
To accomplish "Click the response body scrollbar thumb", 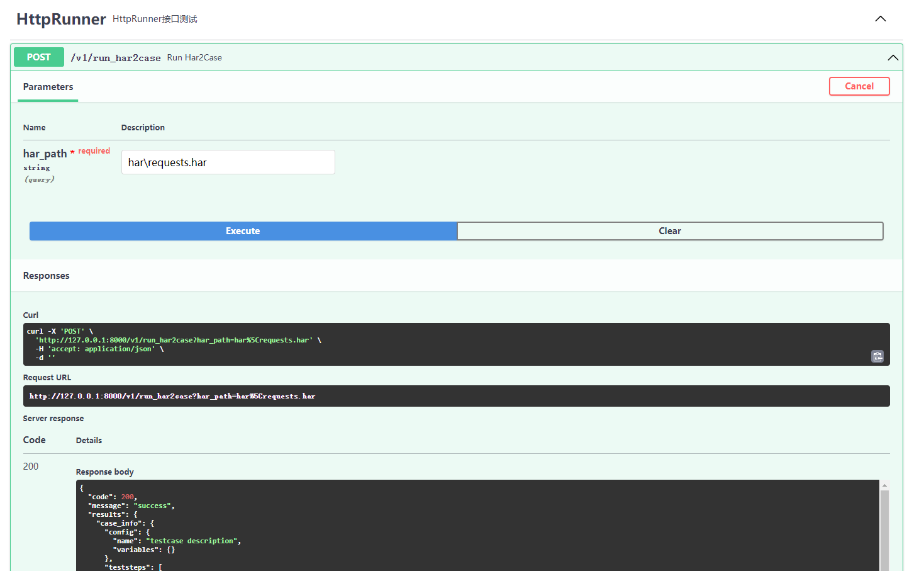I will (884, 531).
